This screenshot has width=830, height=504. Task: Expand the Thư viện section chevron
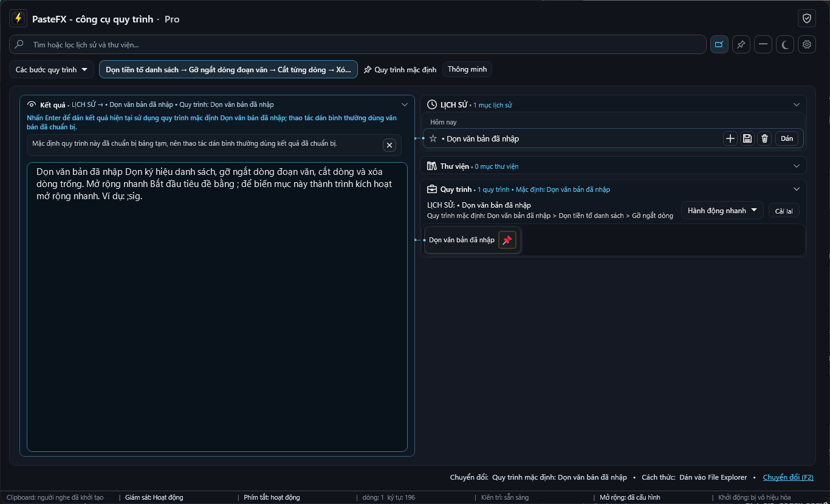[797, 166]
